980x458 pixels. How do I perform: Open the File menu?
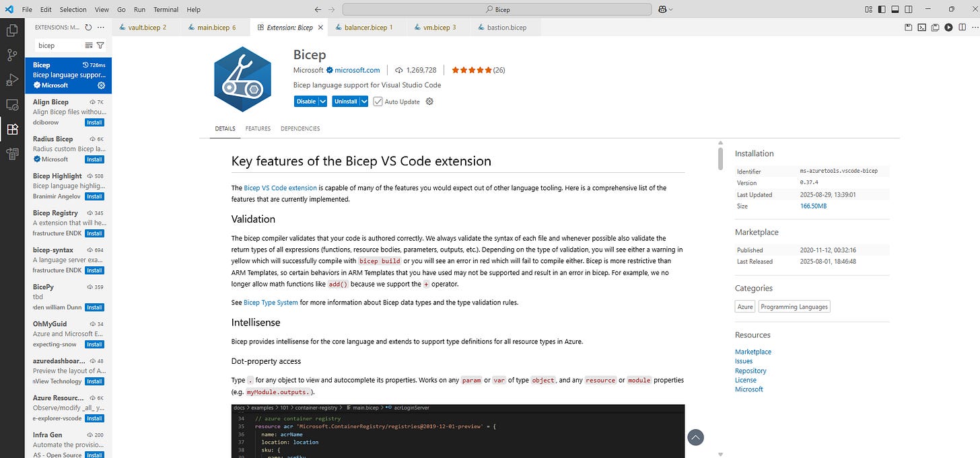(x=27, y=9)
